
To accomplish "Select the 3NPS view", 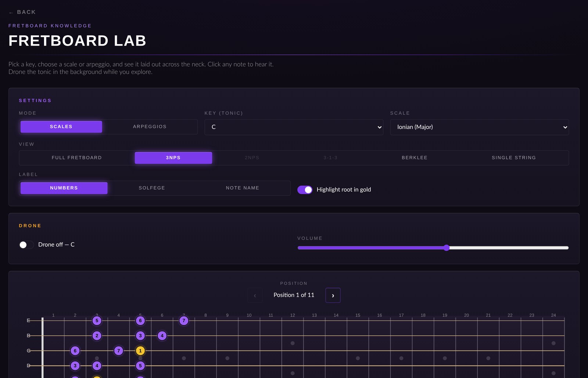I will point(173,158).
